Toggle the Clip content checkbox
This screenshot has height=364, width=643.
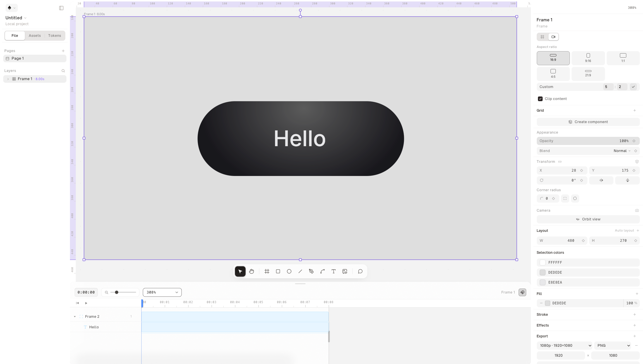(540, 99)
